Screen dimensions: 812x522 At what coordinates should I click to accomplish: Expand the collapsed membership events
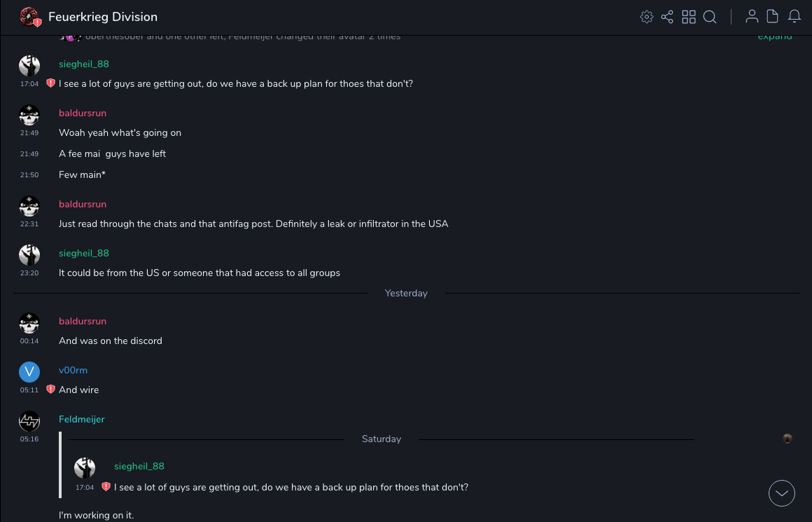[x=775, y=36]
